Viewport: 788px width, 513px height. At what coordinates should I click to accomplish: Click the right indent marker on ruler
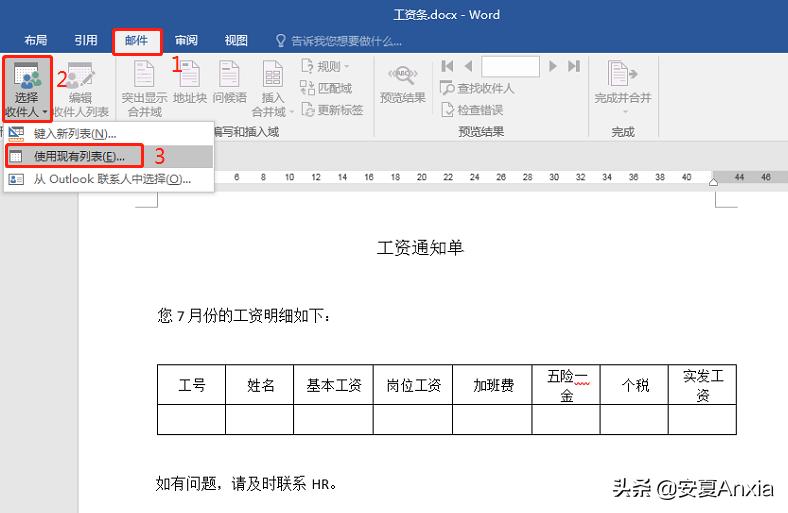[713, 181]
